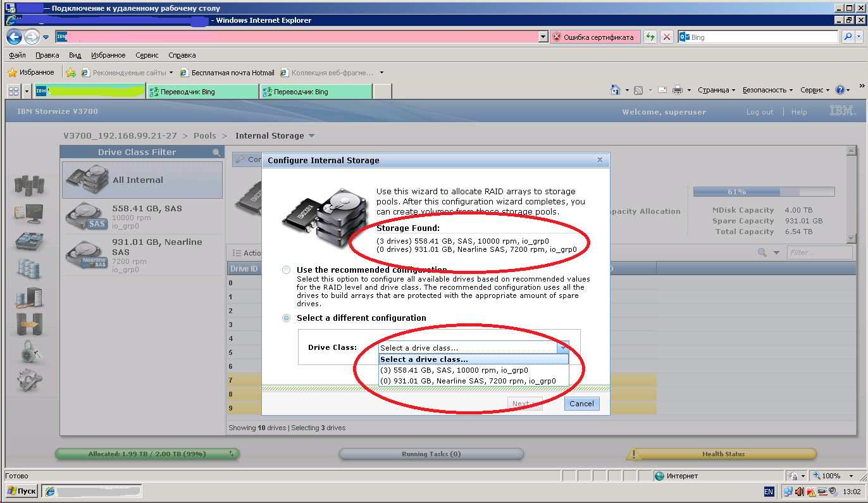Close the Configure Internal Storage dialog
The height and width of the screenshot is (503, 868).
pyautogui.click(x=600, y=160)
